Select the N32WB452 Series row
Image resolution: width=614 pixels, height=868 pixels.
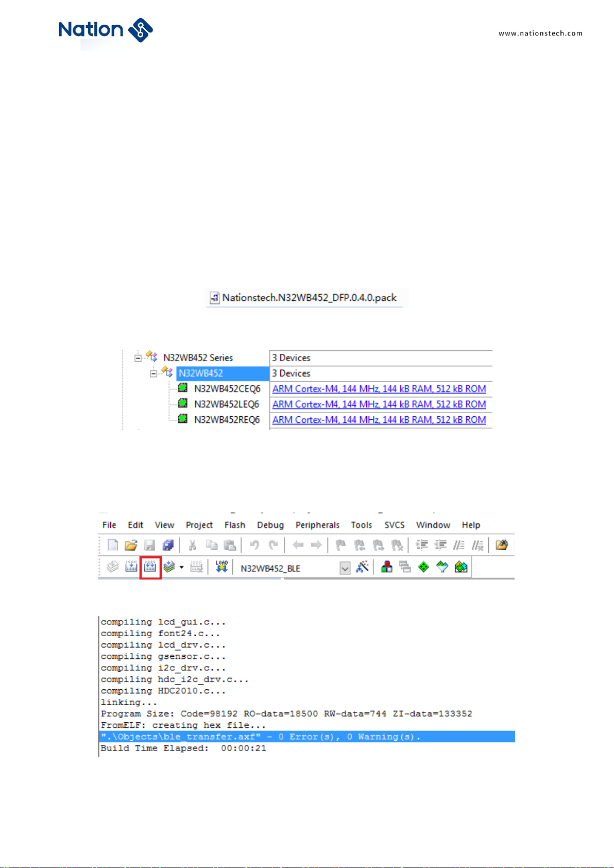click(198, 358)
